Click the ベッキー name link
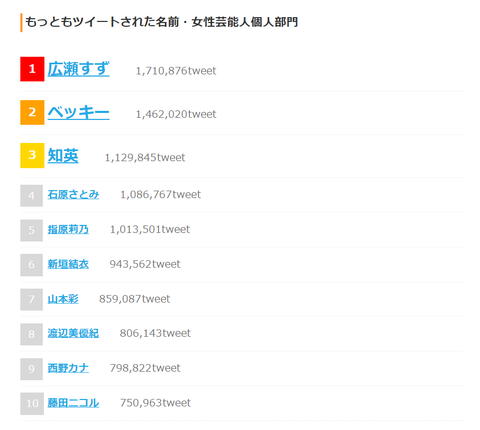 coord(78,112)
